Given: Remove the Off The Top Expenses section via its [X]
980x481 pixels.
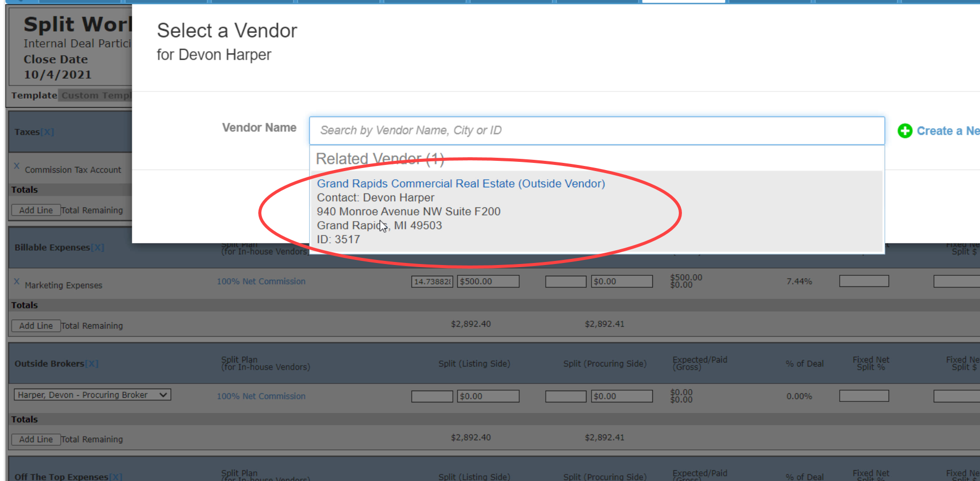Looking at the screenshot, I should (x=116, y=477).
